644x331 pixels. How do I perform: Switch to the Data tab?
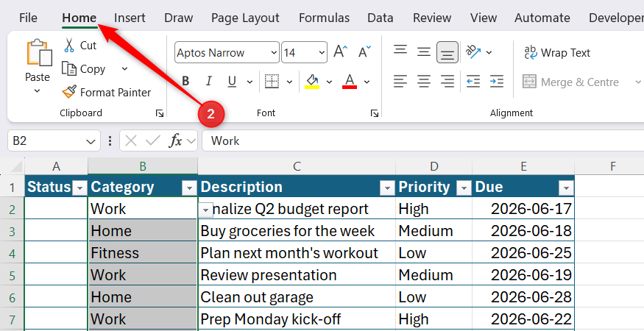tap(381, 18)
